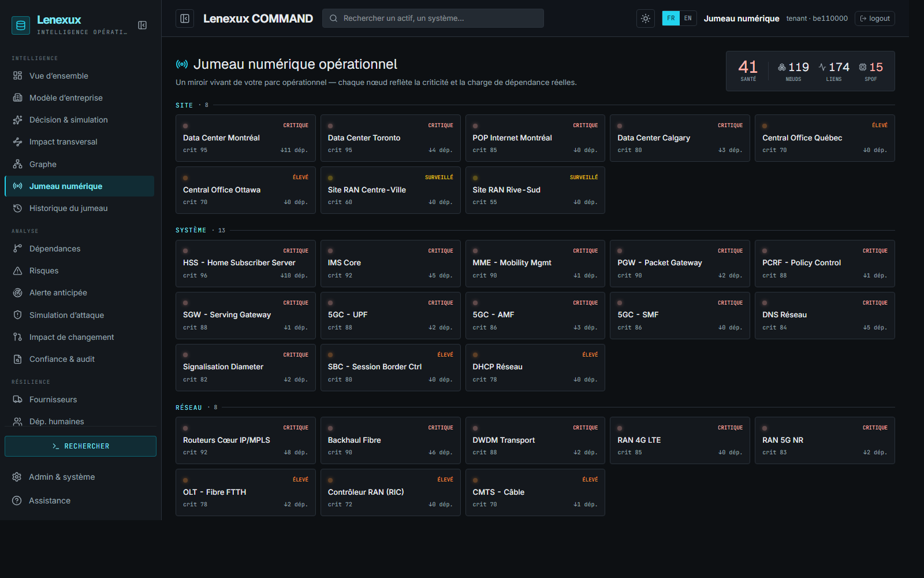The width and height of the screenshot is (924, 578).
Task: Open the DNS Réseau card
Action: (x=825, y=316)
